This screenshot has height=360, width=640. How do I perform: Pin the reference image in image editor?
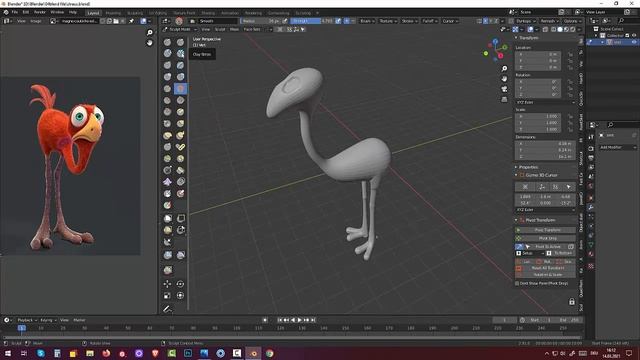[132, 21]
